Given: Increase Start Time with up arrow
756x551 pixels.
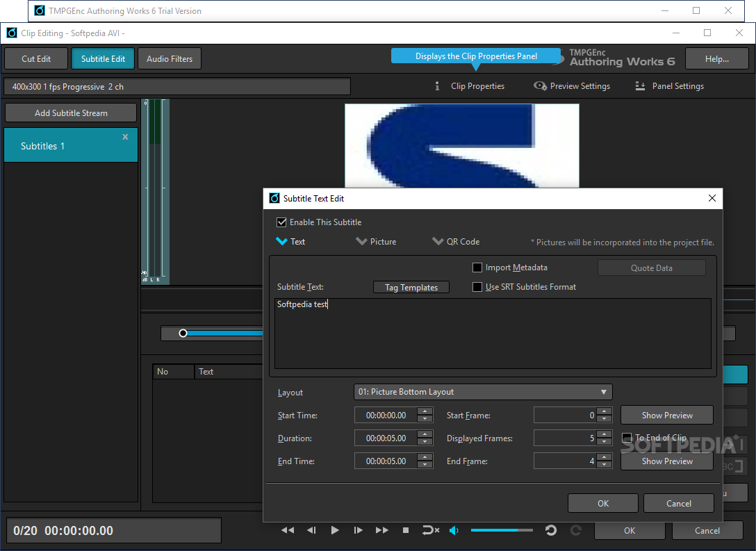Looking at the screenshot, I should pos(425,411).
